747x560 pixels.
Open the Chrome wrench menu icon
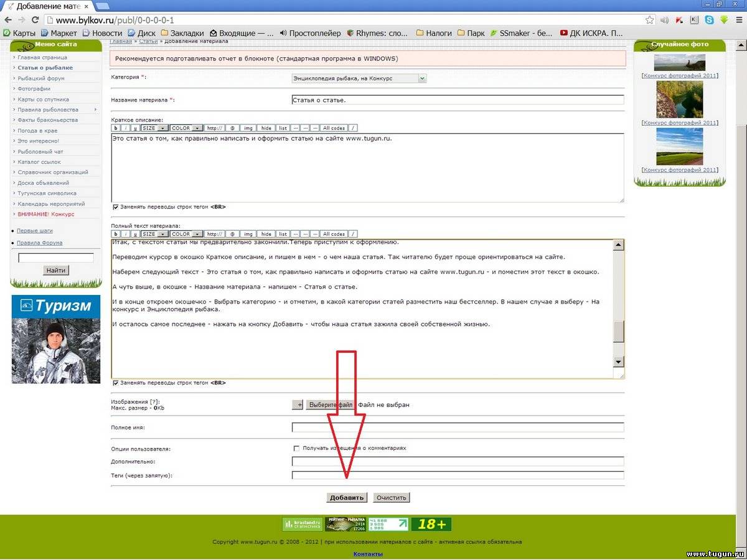739,20
